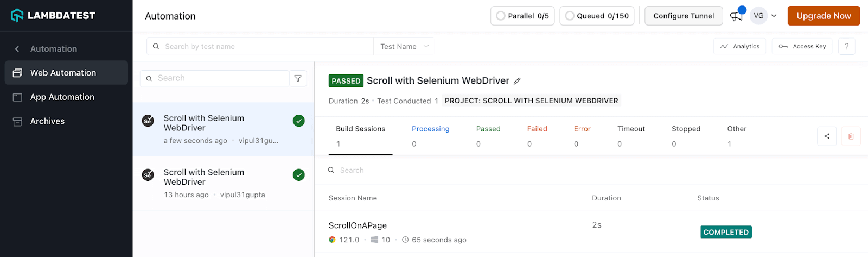Open the ScrollOnAPage session row
Image resolution: width=868 pixels, height=257 pixels.
point(358,225)
